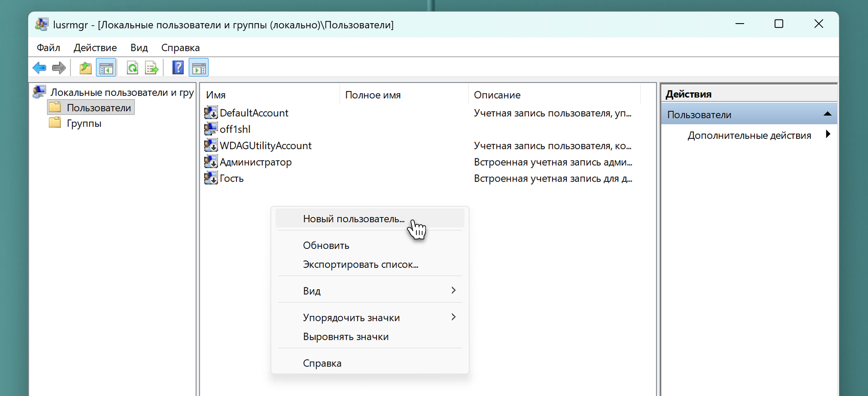Sort by the Полное имя column header
868x396 pixels.
click(373, 95)
